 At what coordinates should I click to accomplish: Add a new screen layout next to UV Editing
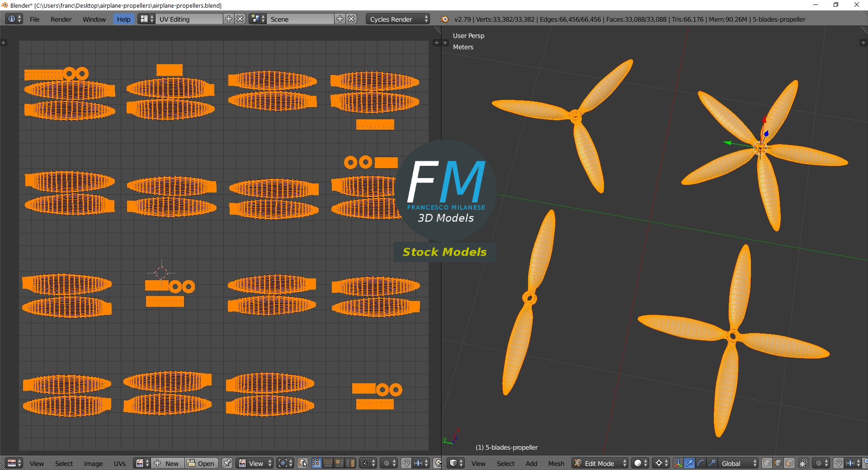(229, 19)
